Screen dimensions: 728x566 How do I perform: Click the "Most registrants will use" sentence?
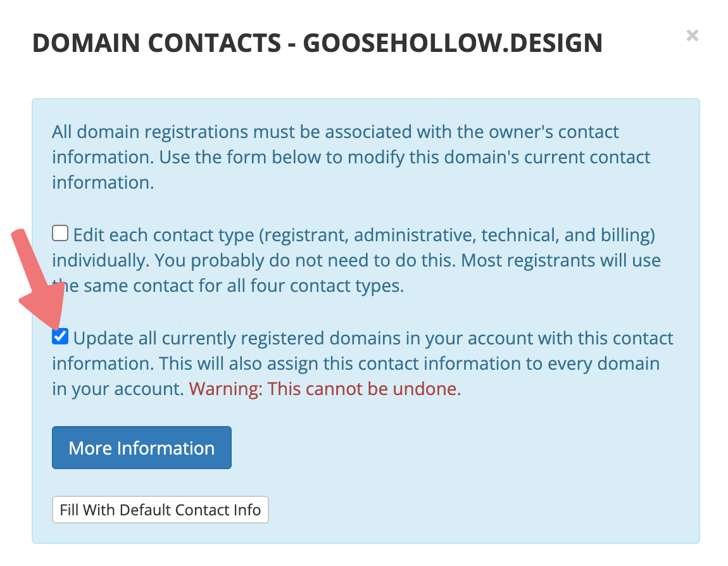[x=557, y=260]
